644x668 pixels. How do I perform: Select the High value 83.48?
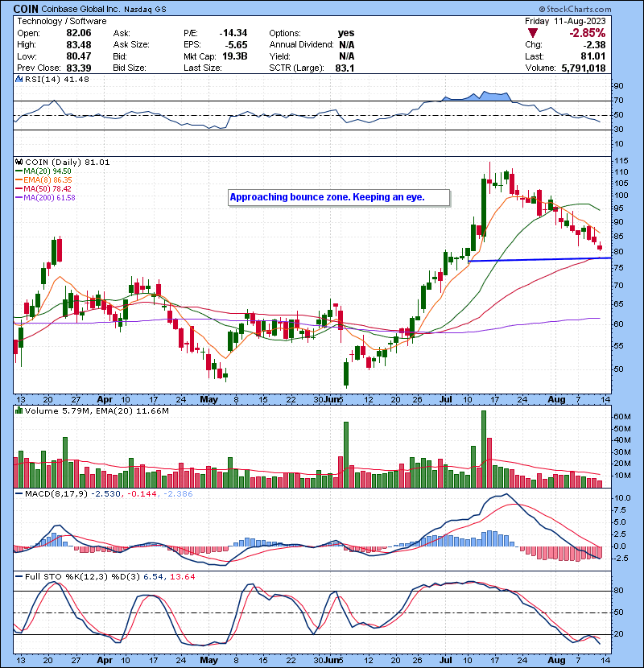(x=78, y=45)
